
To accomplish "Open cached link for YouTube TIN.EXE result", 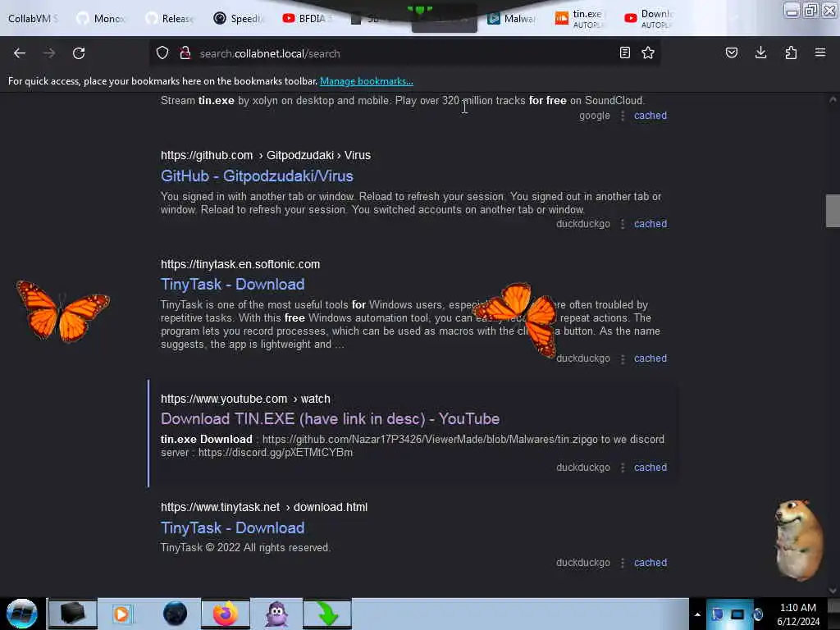I will 651,468.
